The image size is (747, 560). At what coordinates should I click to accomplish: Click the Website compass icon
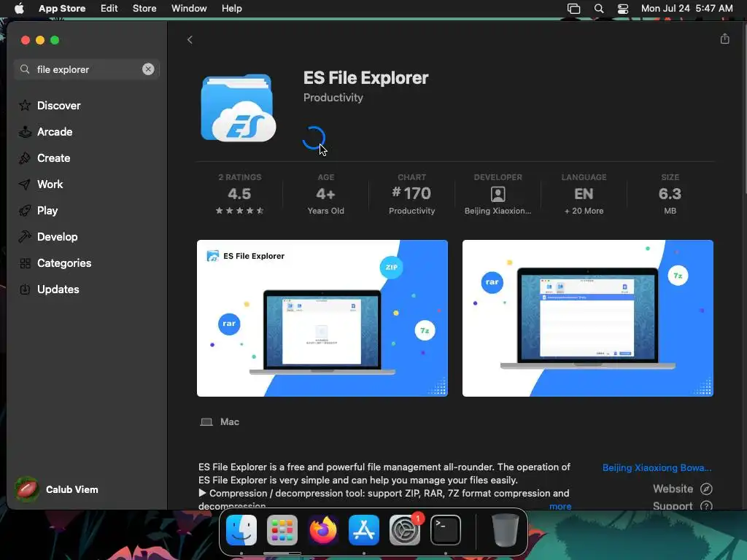click(x=706, y=489)
